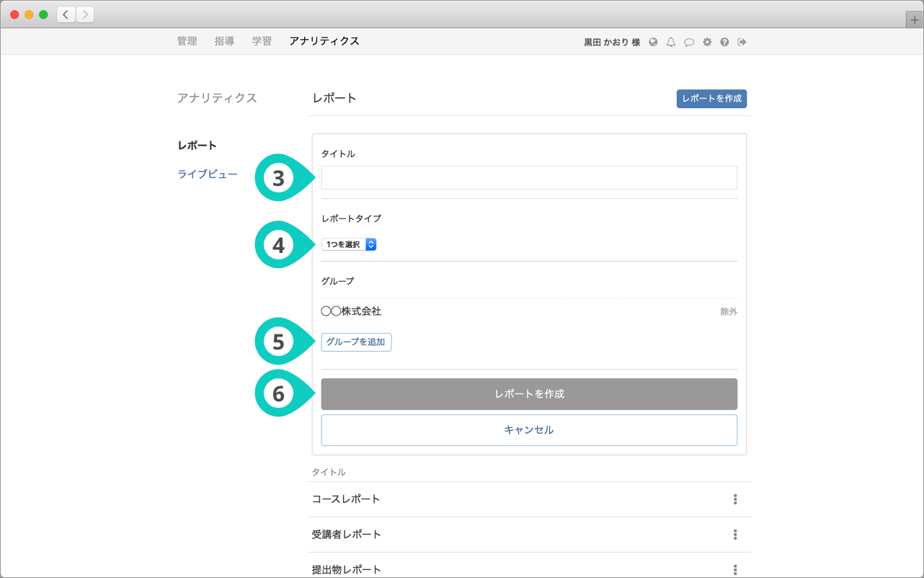Click the logout arrow icon
The height and width of the screenshot is (578, 924).
point(742,42)
